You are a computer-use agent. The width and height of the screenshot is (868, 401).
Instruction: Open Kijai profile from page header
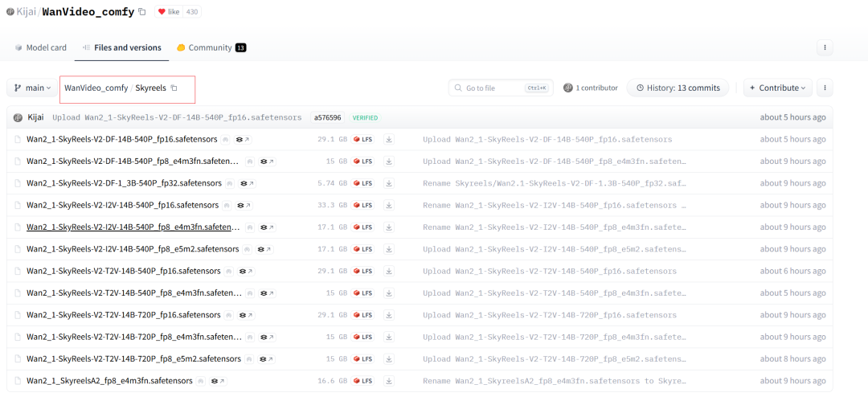[27, 11]
